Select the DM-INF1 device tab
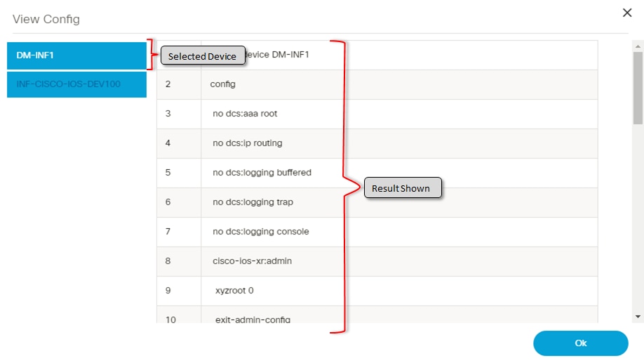The height and width of the screenshot is (363, 644). click(76, 55)
